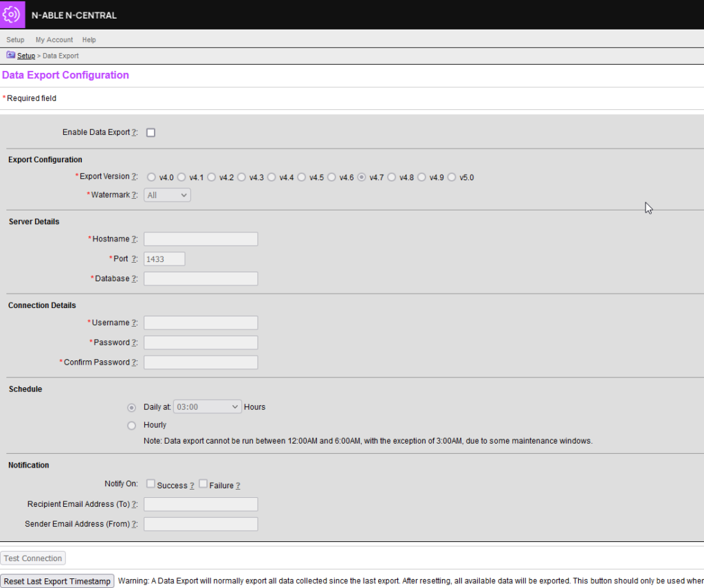Screen dimensions: 704x588
Task: Open the Hostname help question mark
Action: click(134, 239)
